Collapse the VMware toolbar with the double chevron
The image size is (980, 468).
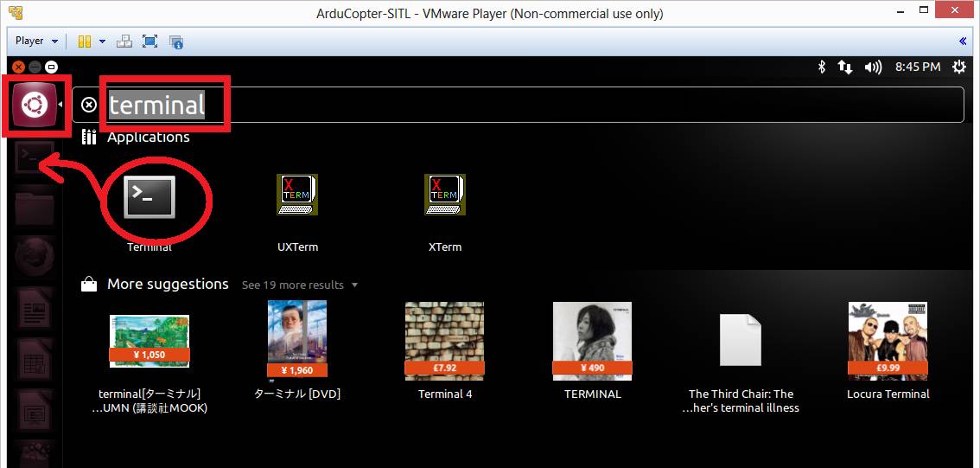963,41
